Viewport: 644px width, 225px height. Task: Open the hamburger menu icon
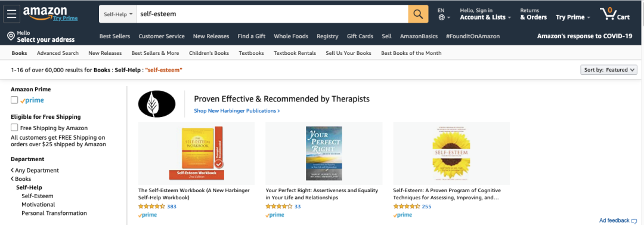pos(11,14)
